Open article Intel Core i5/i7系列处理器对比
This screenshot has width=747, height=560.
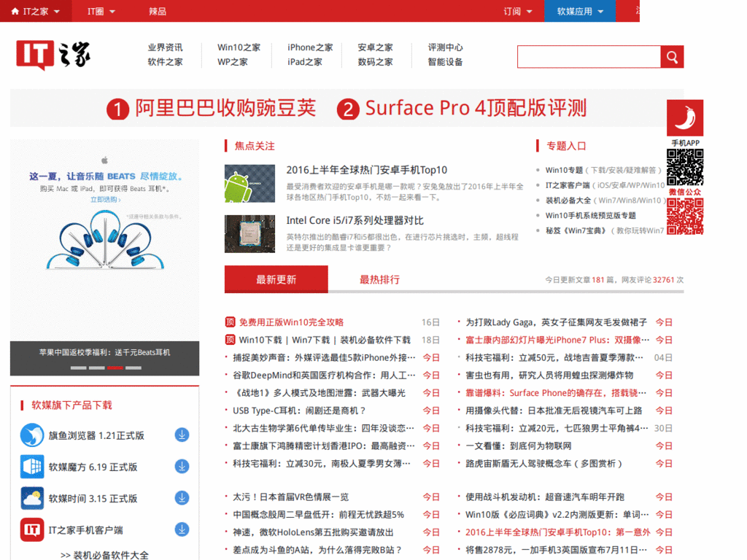pos(355,220)
